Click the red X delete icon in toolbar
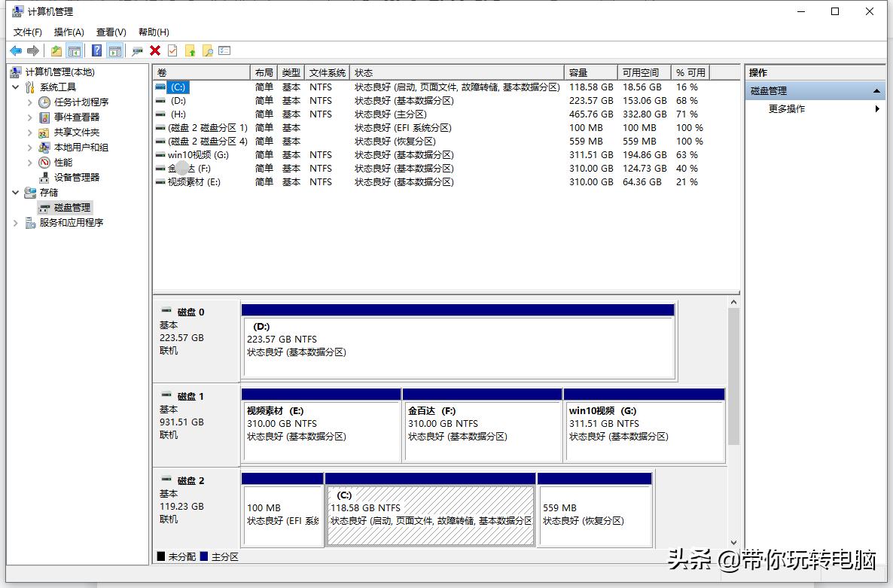This screenshot has height=588, width=893. click(154, 50)
